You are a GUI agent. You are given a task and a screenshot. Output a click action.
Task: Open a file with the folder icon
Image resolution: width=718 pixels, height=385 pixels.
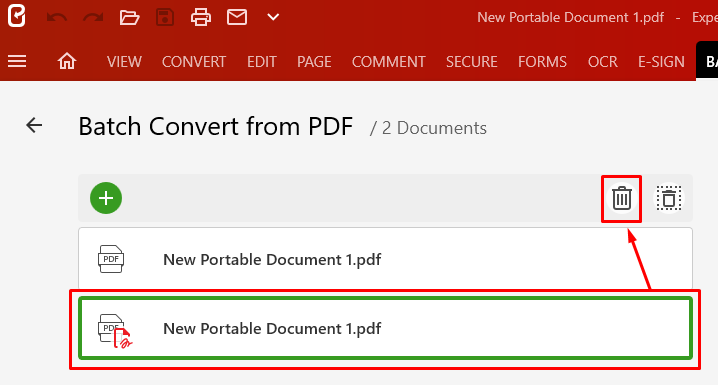129,18
